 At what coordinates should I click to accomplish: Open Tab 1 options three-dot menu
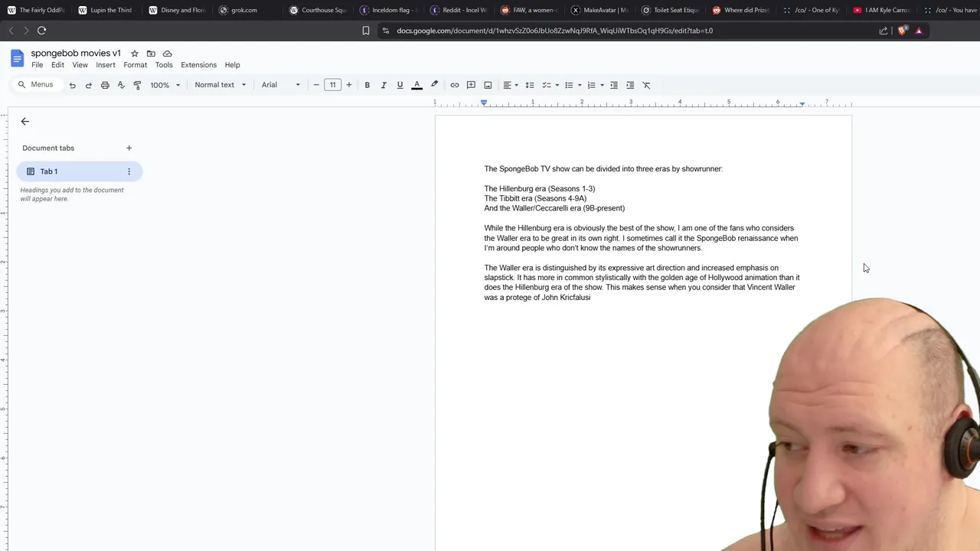(x=129, y=171)
